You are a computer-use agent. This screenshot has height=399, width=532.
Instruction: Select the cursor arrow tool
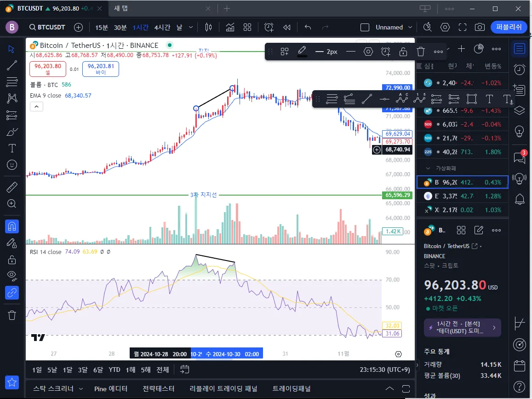click(11, 49)
